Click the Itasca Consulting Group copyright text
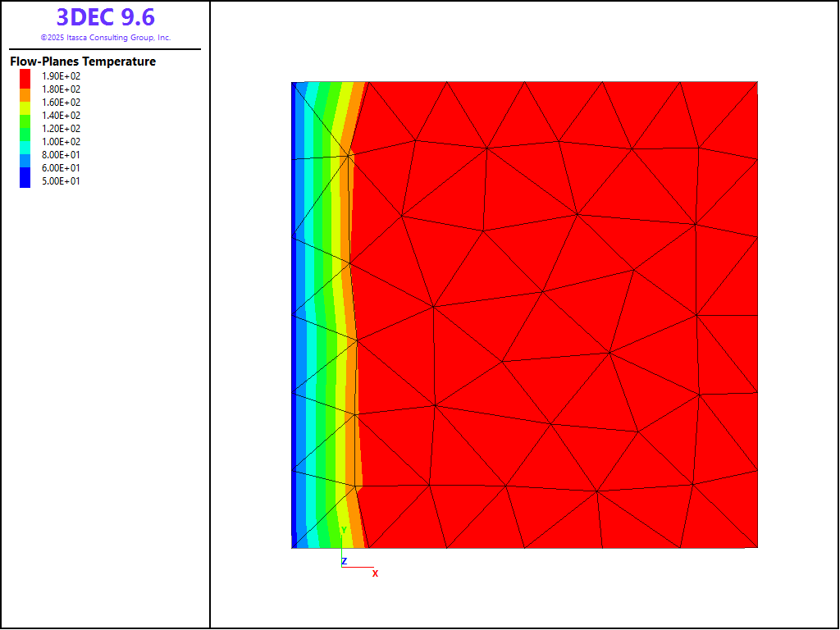 coord(105,38)
